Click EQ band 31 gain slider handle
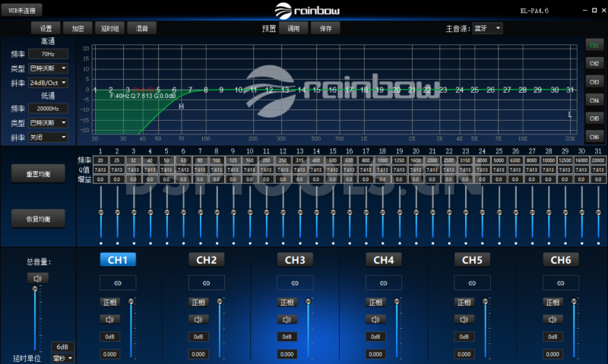The height and width of the screenshot is (364, 608). click(x=598, y=213)
